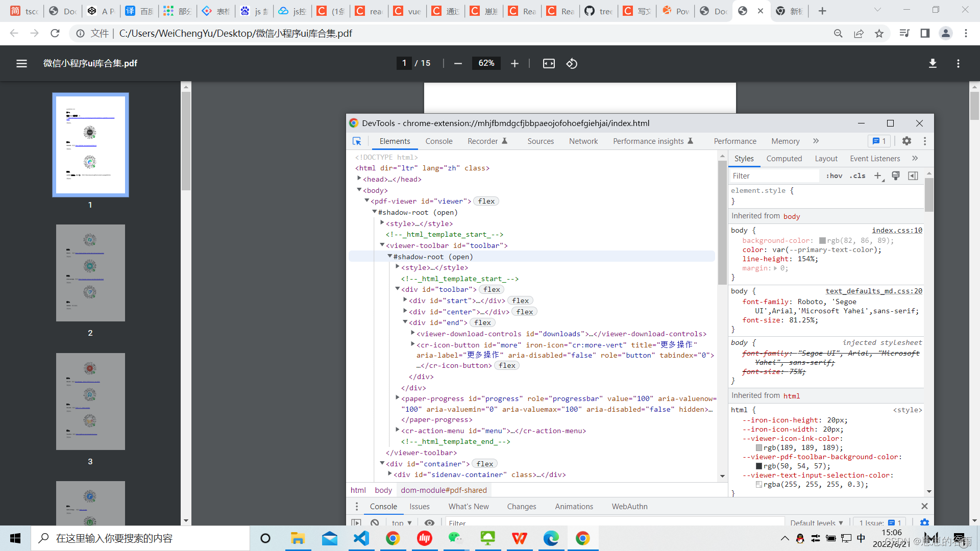Screen dimensions: 980x551
Task: Select page 2 thumbnail in PDF sidebar
Action: pos(90,273)
